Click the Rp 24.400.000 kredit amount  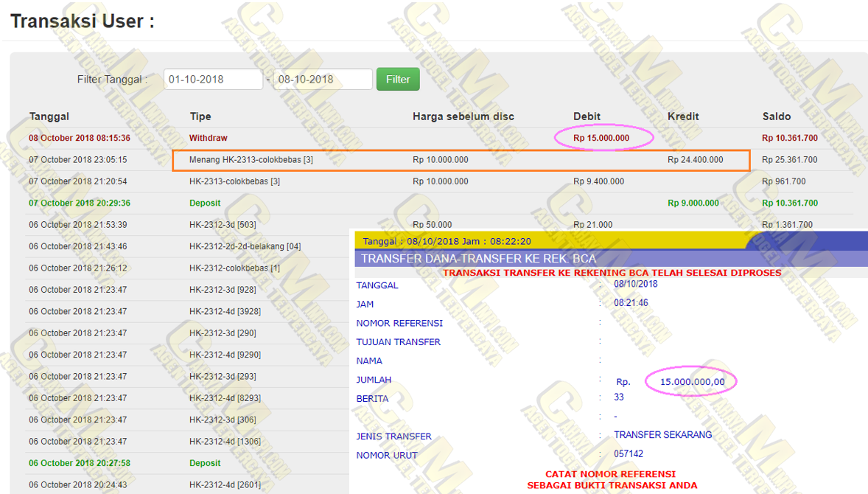coord(695,160)
